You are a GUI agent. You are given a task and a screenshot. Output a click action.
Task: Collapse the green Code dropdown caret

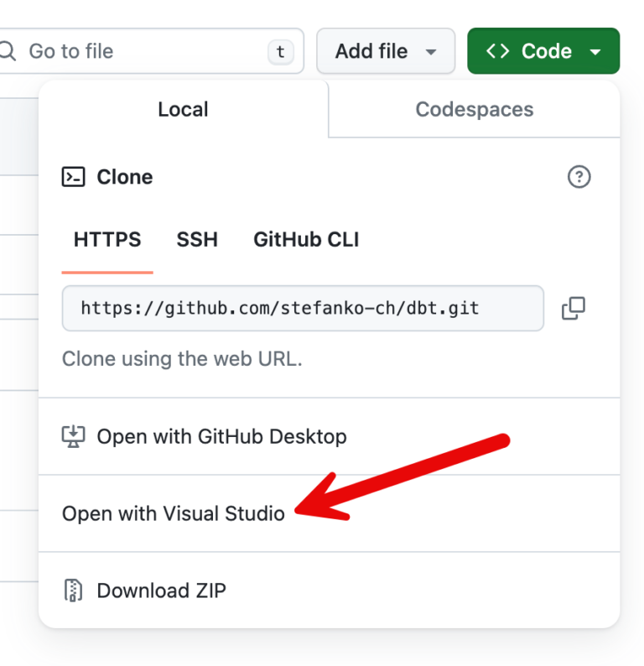[595, 52]
